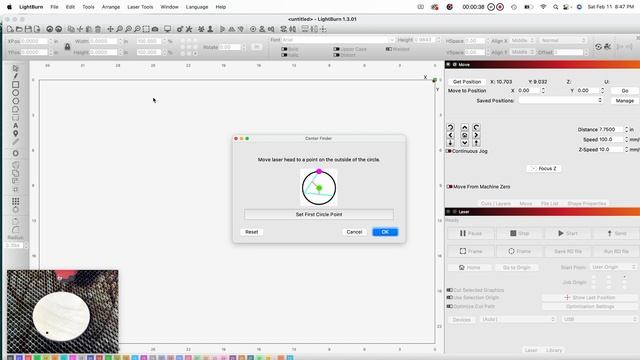Click the home icon in jog pad
Screen dimensions: 640x360
(464, 135)
